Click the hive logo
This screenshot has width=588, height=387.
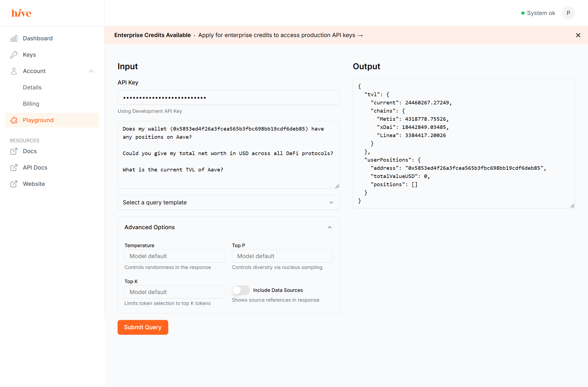click(x=21, y=13)
